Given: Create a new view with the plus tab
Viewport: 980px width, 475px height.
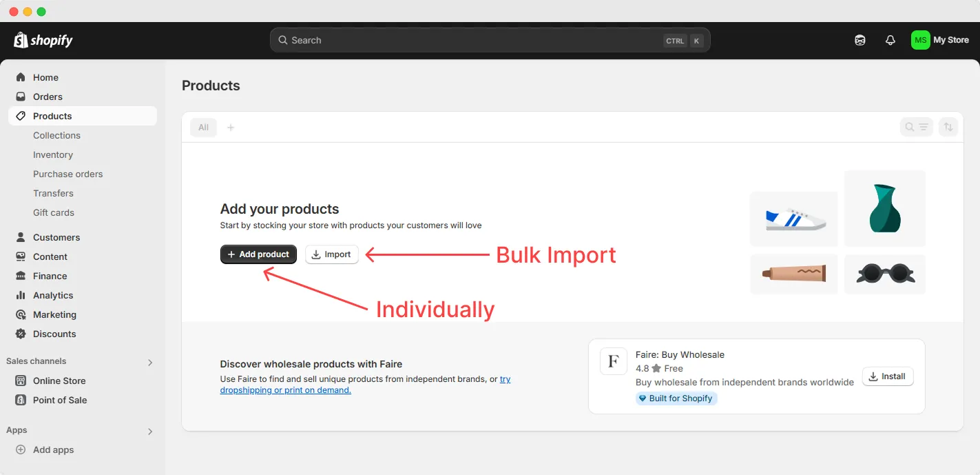Looking at the screenshot, I should tap(231, 127).
